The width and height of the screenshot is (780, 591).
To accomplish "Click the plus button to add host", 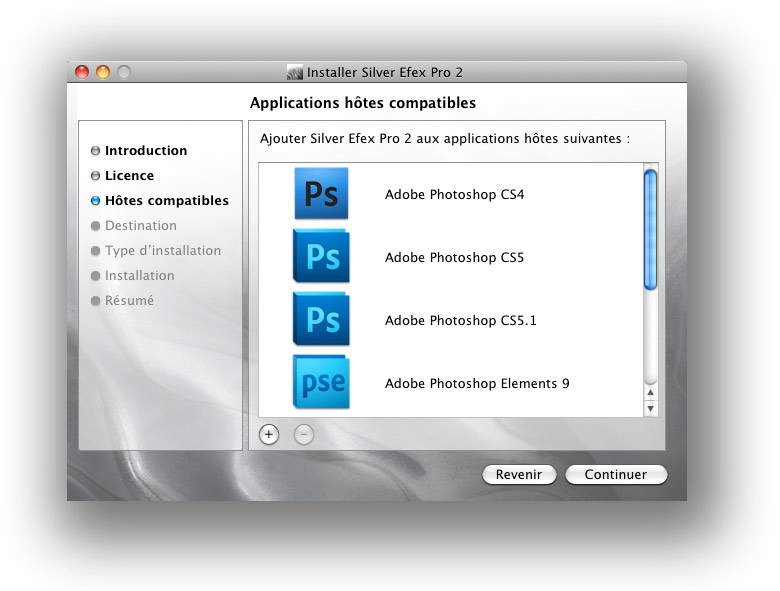I will tap(269, 435).
